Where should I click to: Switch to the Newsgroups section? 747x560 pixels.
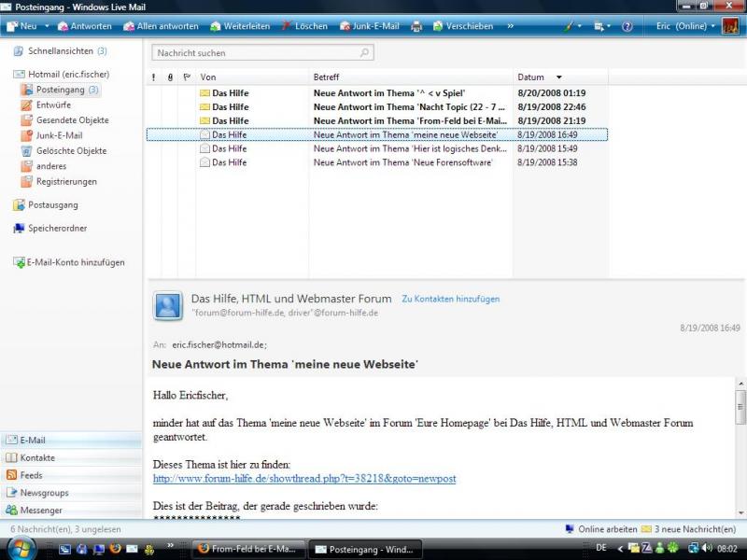[44, 493]
